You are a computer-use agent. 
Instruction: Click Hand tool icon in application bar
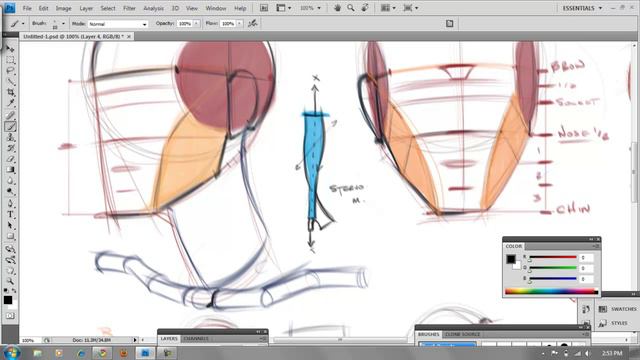click(337, 8)
